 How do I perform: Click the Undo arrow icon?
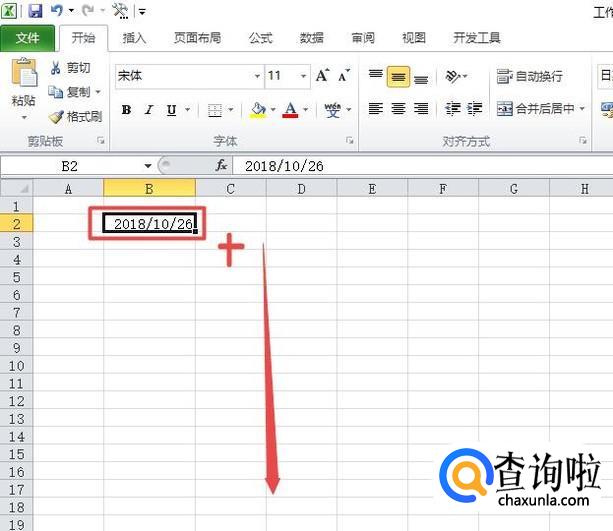tap(58, 11)
